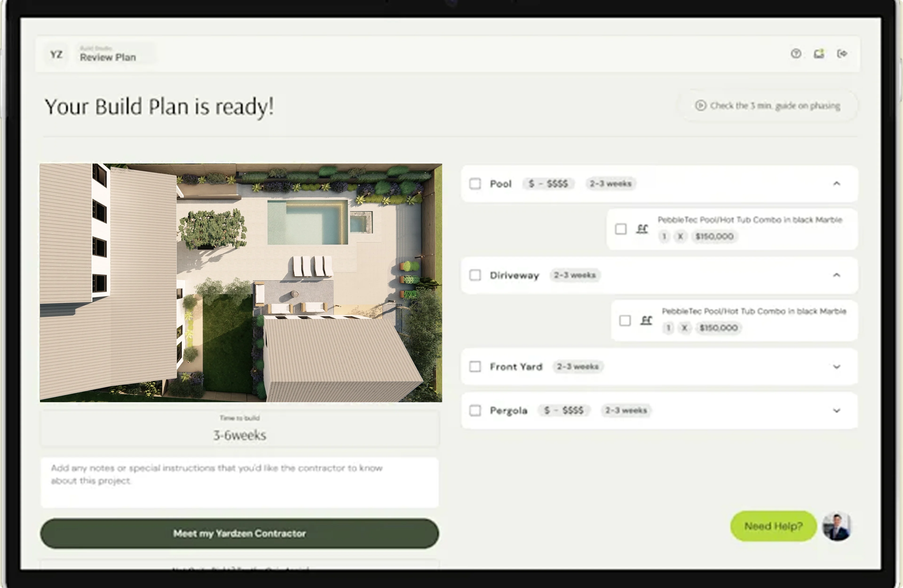
Task: Click the logout icon in header
Action: [842, 54]
